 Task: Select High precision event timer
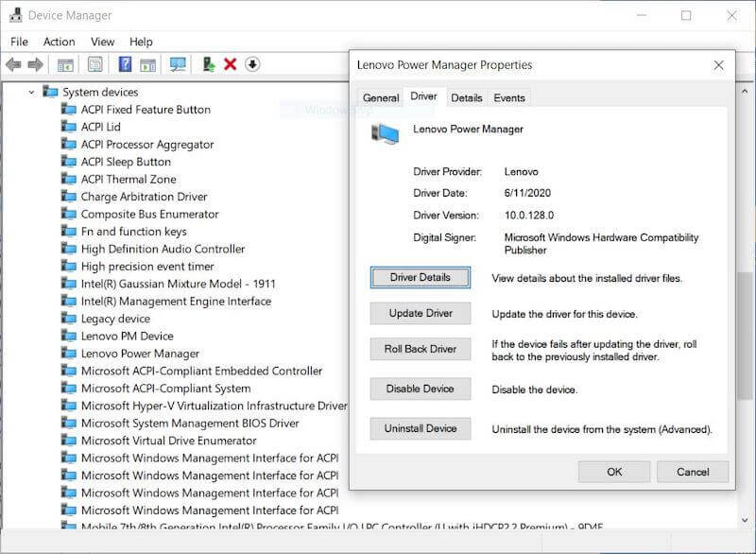(147, 267)
